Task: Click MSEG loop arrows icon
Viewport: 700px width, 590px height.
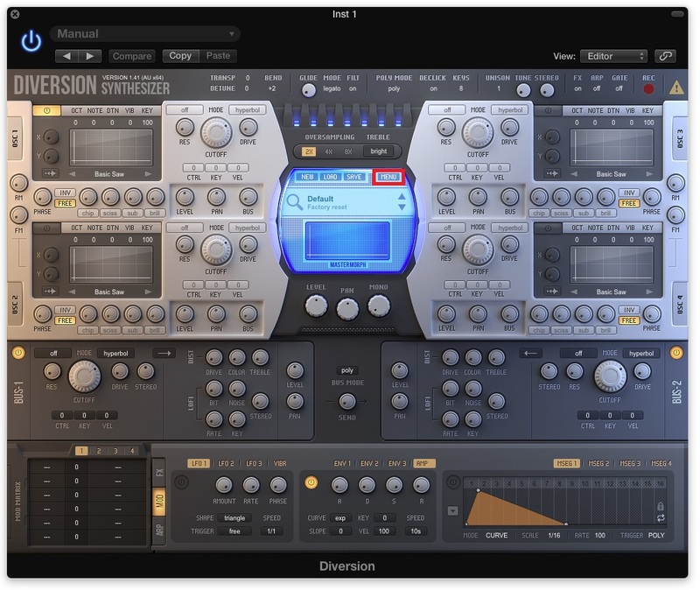Action: point(661,517)
